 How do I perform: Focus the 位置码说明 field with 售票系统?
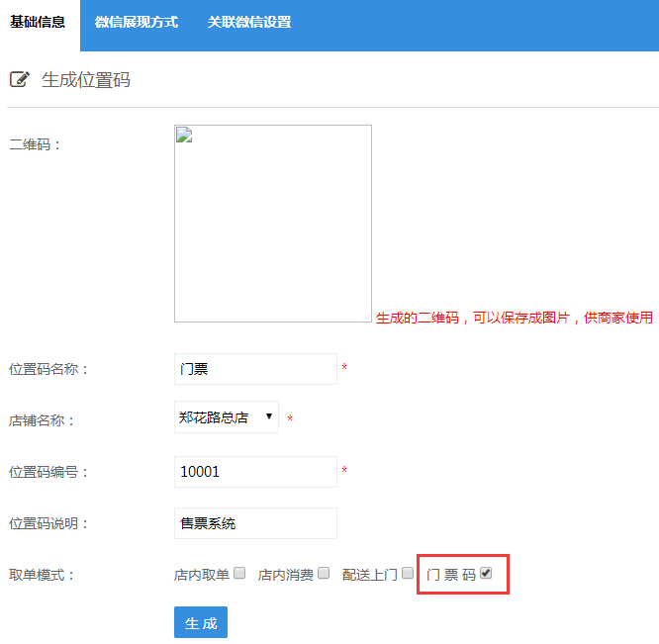(255, 523)
